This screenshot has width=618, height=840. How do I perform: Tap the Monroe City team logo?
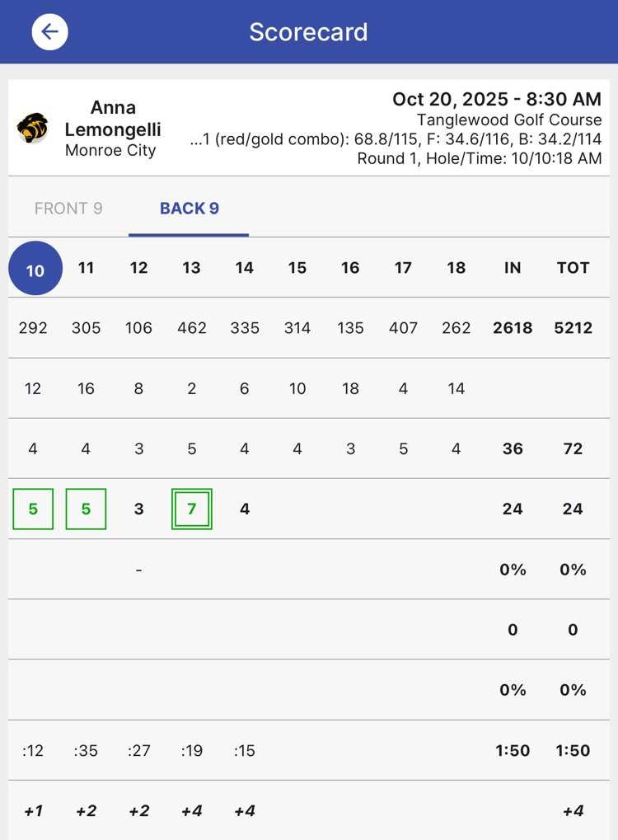tap(33, 128)
